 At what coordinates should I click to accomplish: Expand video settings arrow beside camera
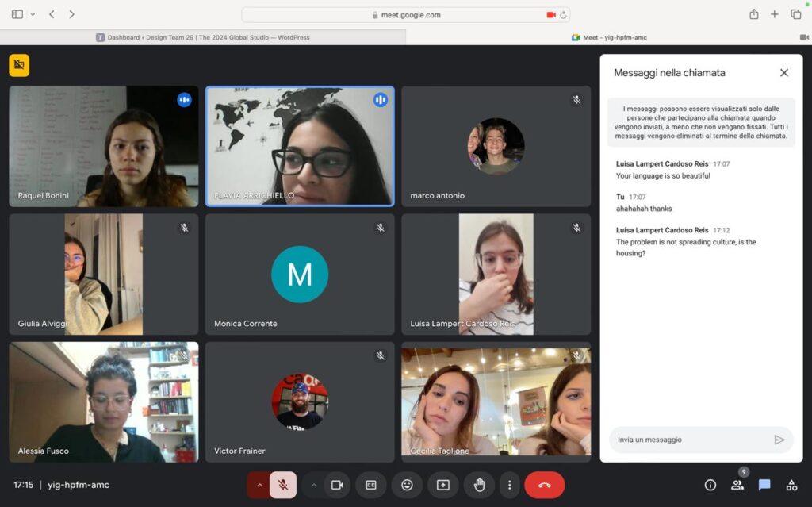(314, 485)
